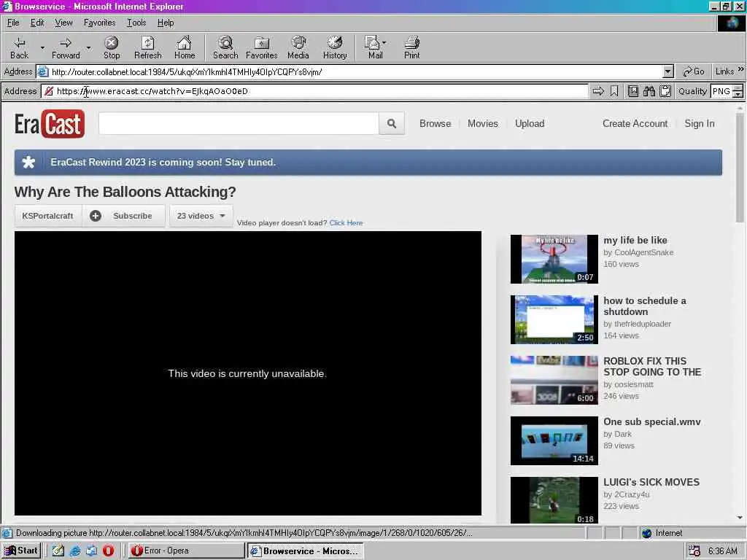747x560 pixels.
Task: Print the current page
Action: [x=411, y=47]
